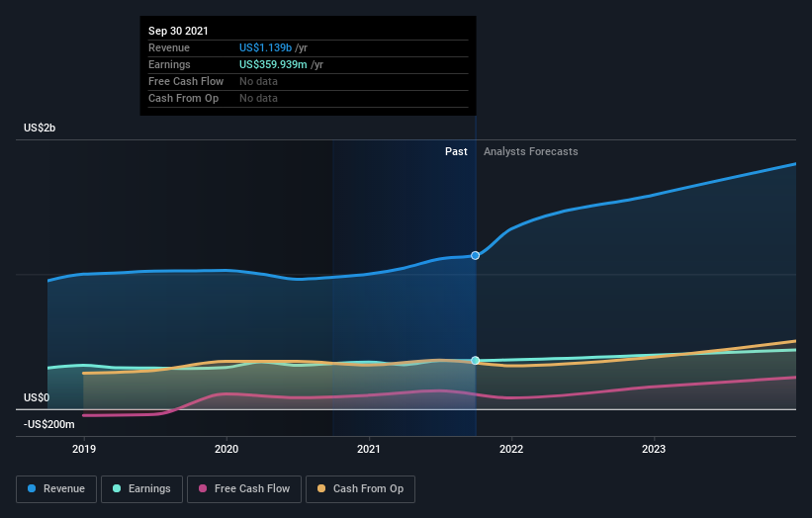The height and width of the screenshot is (518, 812).
Task: Toggle the Cash From Op legend button
Action: pos(360,489)
